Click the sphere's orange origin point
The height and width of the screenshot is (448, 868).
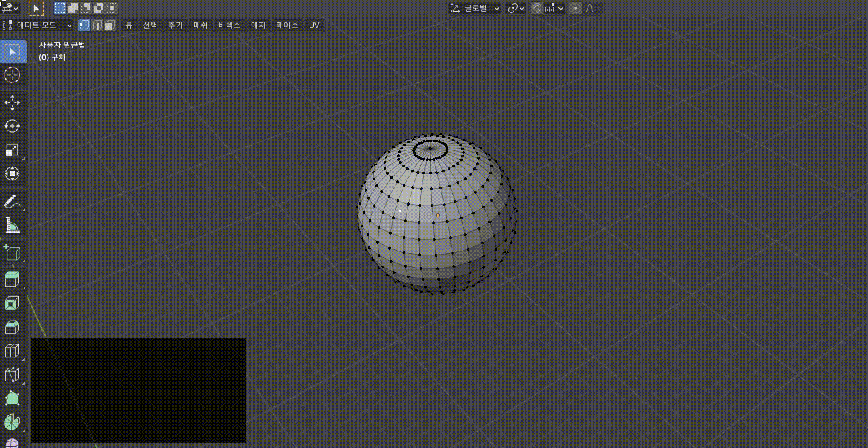pos(437,215)
